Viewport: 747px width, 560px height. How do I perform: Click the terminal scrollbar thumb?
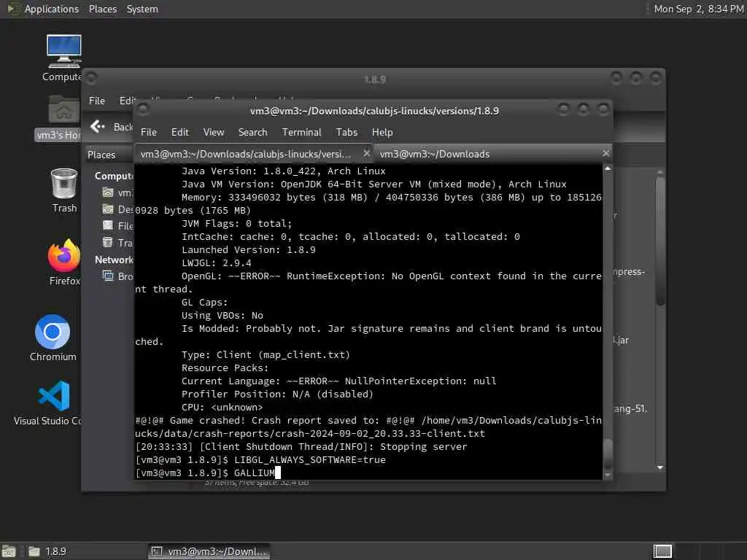[608, 454]
